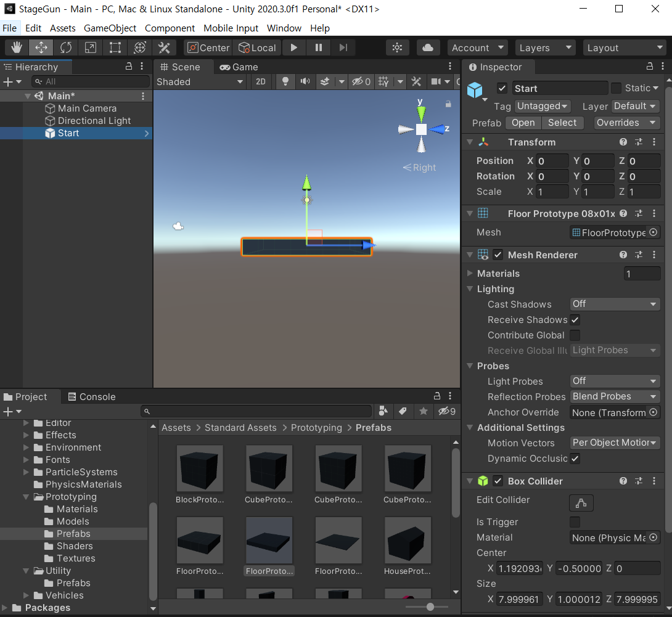Toggle Dynamic Occlusion checkbox
This screenshot has height=617, width=672.
click(575, 459)
